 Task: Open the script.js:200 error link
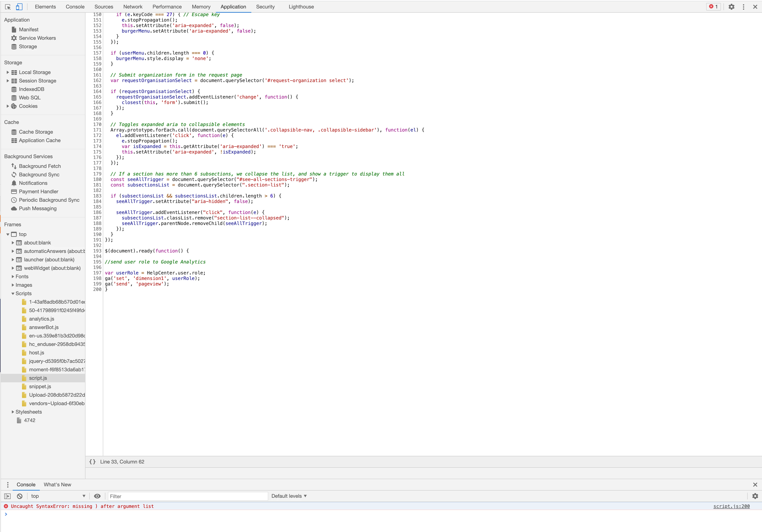click(731, 506)
